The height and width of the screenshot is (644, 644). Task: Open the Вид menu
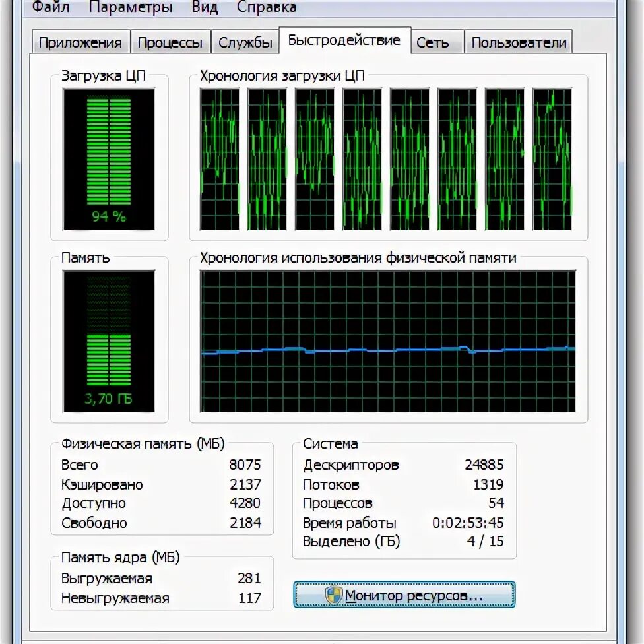coord(205,7)
